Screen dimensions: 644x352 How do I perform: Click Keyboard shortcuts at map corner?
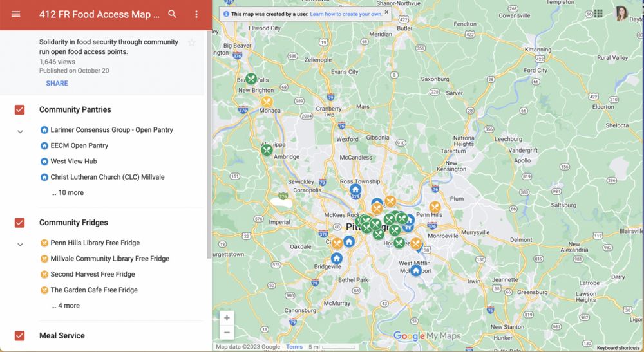point(618,348)
